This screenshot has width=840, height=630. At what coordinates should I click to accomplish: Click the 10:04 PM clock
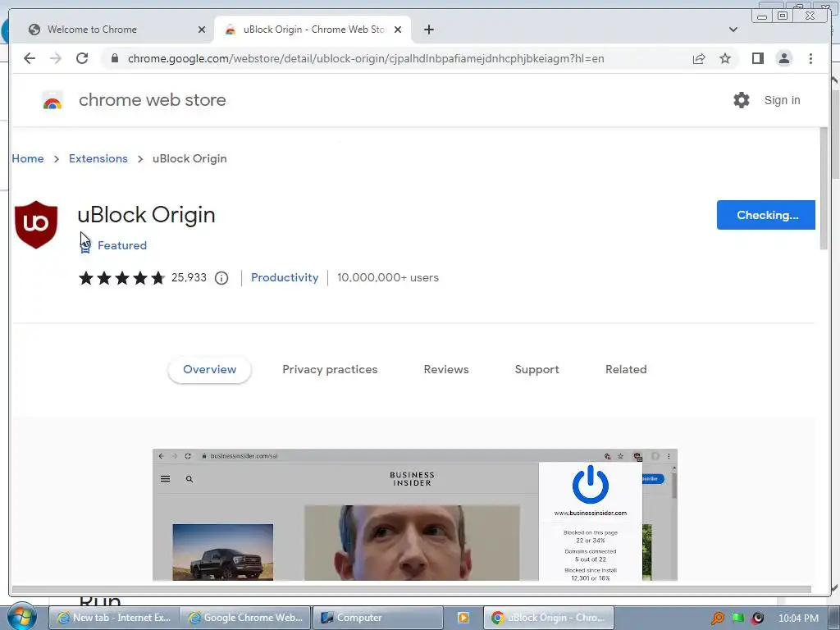(798, 619)
